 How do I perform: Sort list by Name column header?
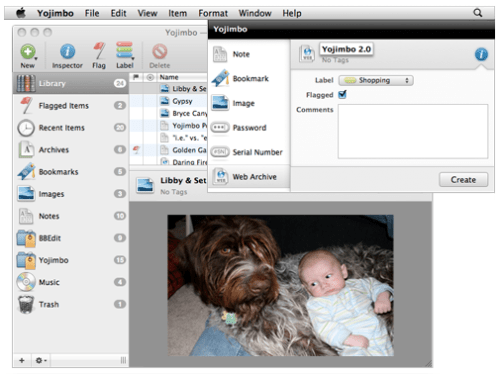tap(183, 77)
